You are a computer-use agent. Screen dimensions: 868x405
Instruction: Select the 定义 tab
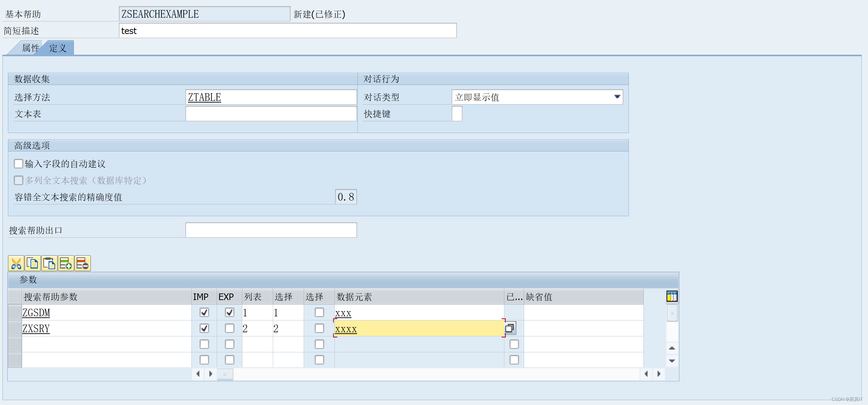pos(58,48)
